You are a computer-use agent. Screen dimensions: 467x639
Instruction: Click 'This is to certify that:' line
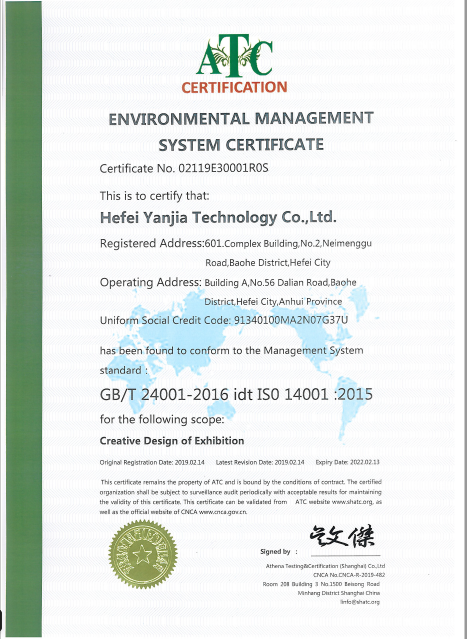pos(154,196)
